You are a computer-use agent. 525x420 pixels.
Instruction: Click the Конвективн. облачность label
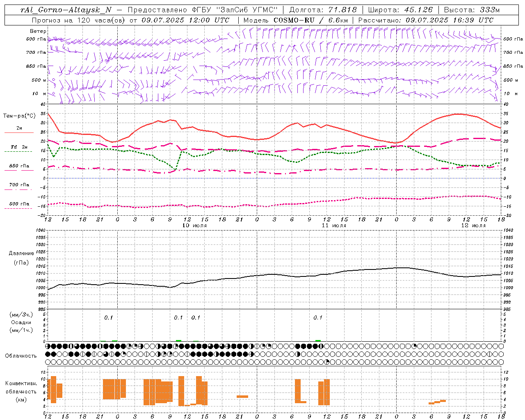21,388
